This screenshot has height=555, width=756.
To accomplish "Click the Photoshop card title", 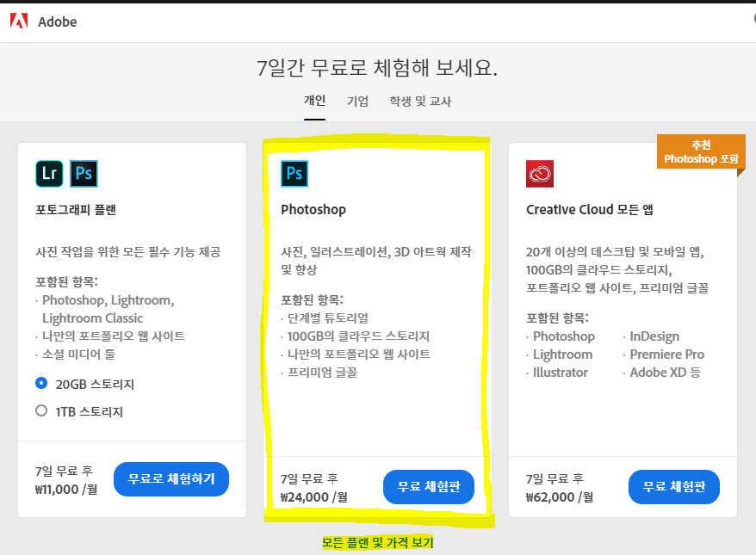I will 313,210.
